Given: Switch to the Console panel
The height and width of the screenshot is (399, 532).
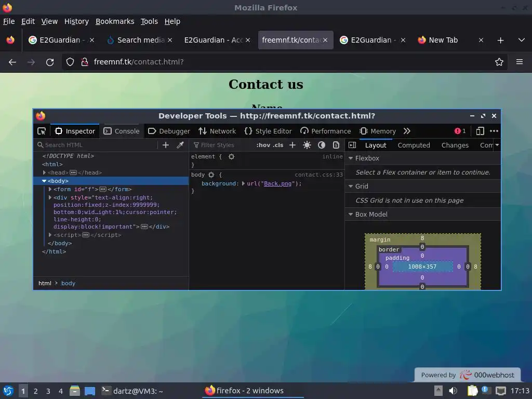Looking at the screenshot, I should pos(122,131).
